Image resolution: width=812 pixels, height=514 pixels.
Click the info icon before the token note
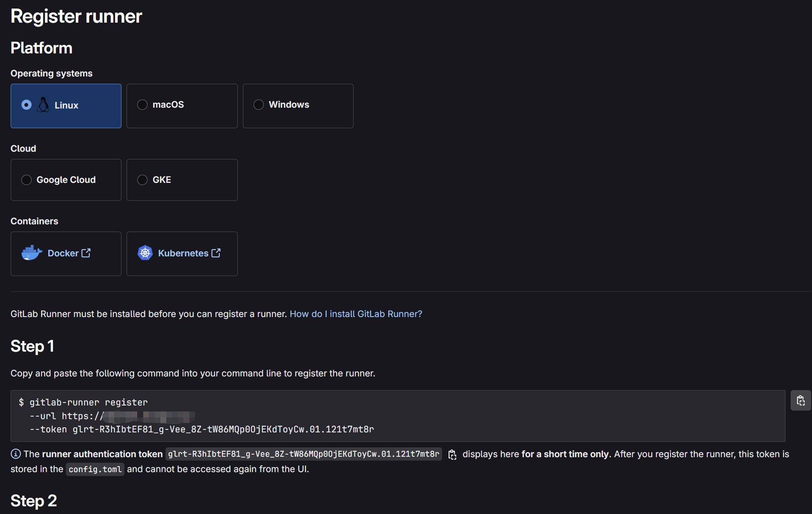[15, 454]
